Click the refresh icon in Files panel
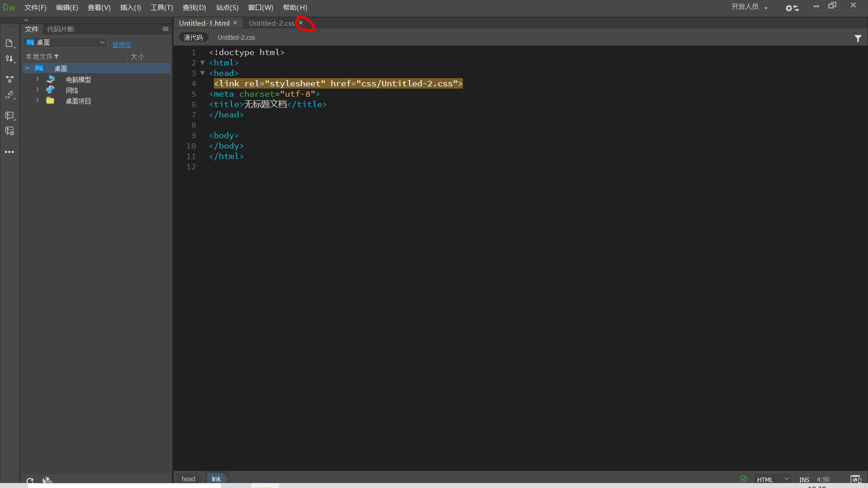The width and height of the screenshot is (868, 488). [30, 480]
